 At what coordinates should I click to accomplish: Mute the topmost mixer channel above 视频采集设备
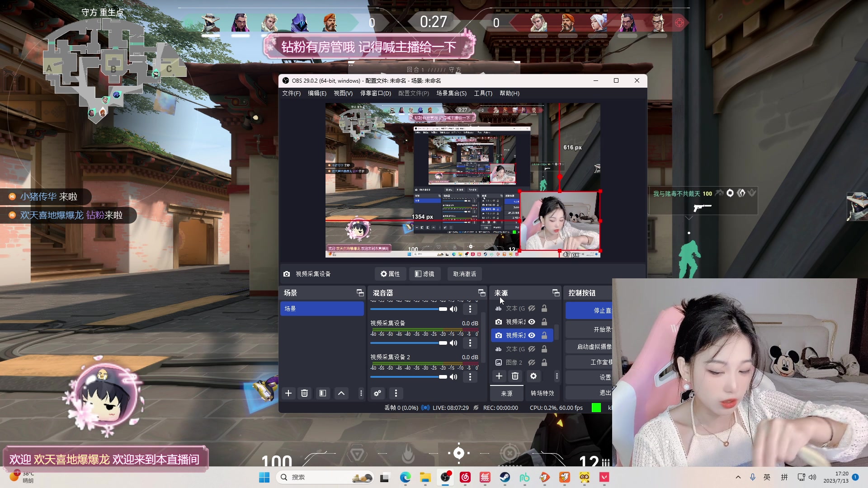453,309
